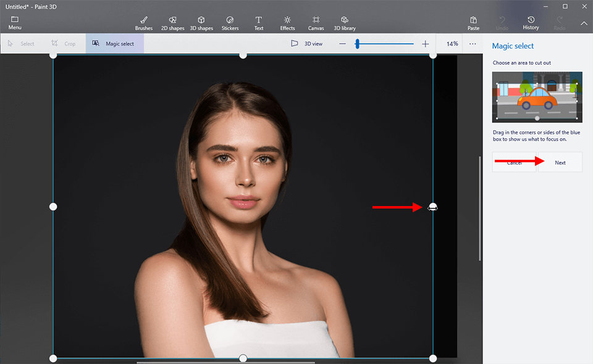Open the more options ellipsis menu

pos(473,44)
